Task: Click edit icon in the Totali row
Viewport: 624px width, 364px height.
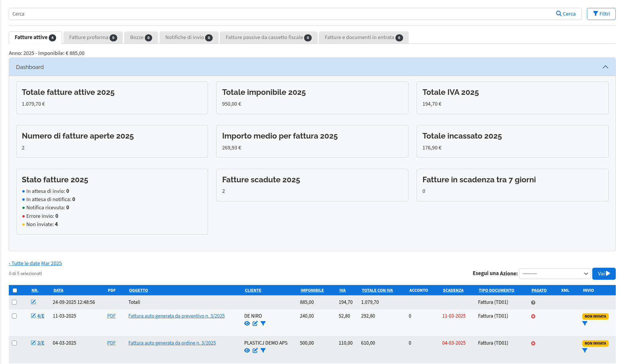Action: coord(33,302)
